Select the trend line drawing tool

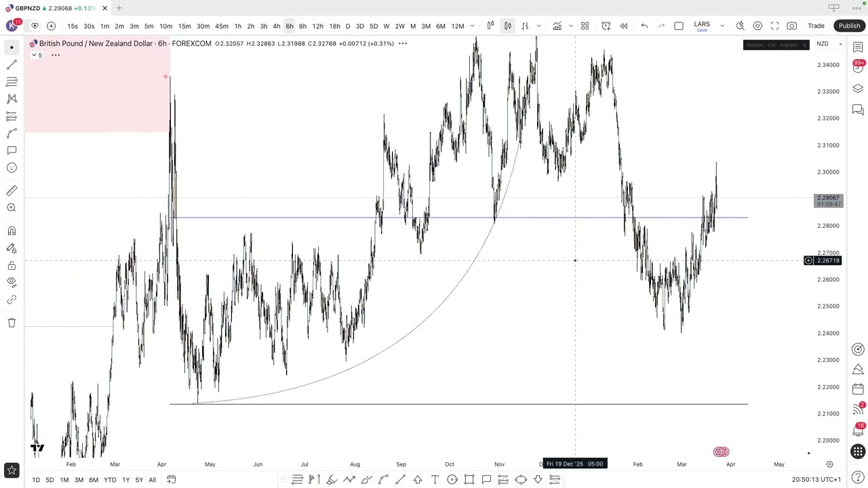[12, 64]
